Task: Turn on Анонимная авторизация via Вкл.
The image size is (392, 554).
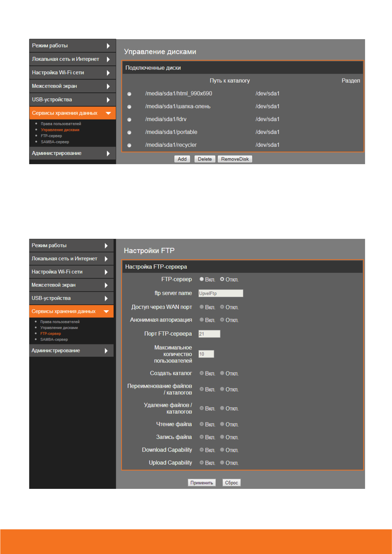Action: tap(202, 320)
